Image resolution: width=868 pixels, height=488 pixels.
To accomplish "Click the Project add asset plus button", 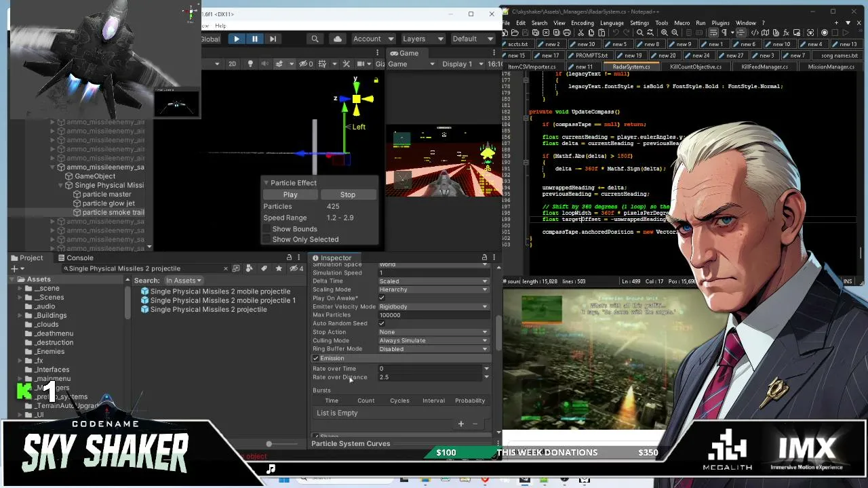I will 14,268.
